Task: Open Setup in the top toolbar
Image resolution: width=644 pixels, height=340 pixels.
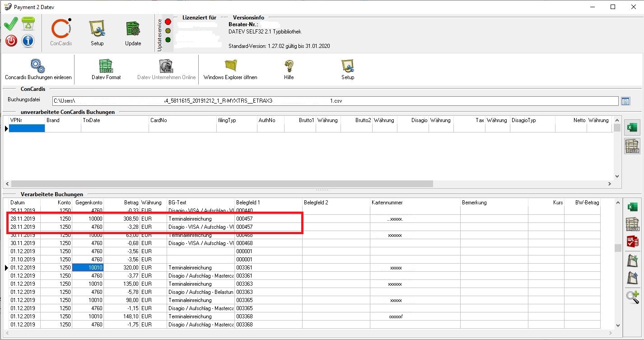Action: 97,33
